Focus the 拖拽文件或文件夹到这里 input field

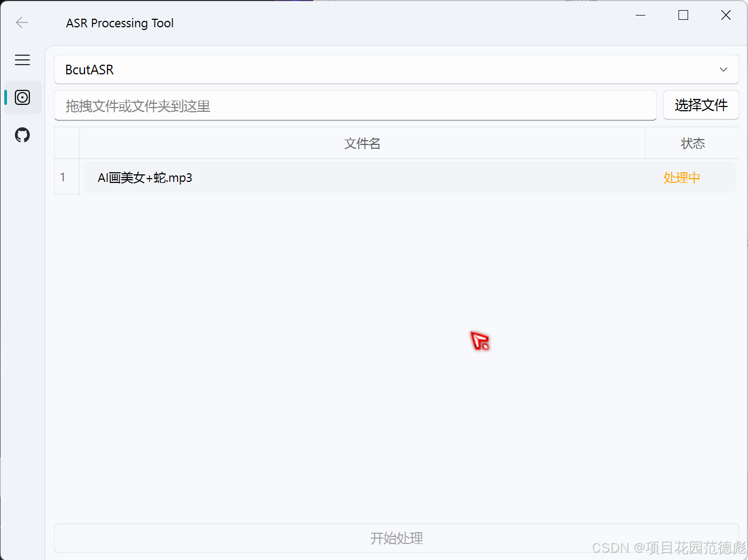tap(356, 106)
